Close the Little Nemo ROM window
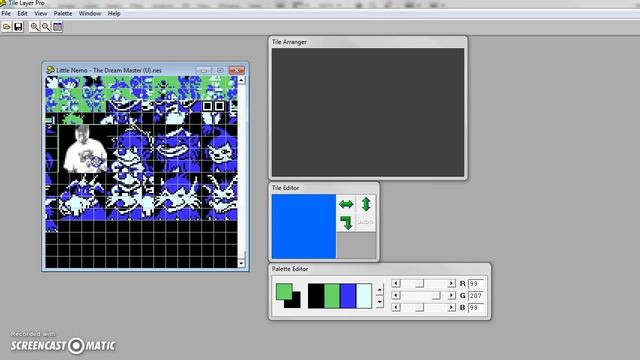This screenshot has height=360, width=640. tap(237, 70)
